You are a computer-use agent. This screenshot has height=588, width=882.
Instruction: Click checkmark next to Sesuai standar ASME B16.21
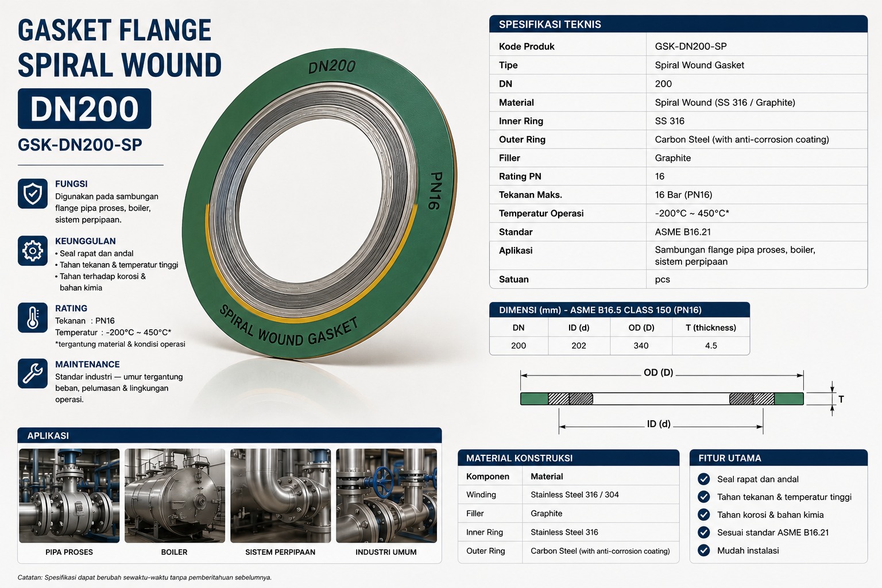(703, 532)
